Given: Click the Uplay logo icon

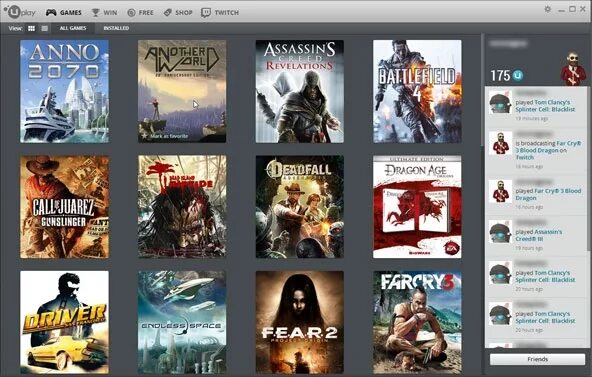Looking at the screenshot, I should [20, 12].
